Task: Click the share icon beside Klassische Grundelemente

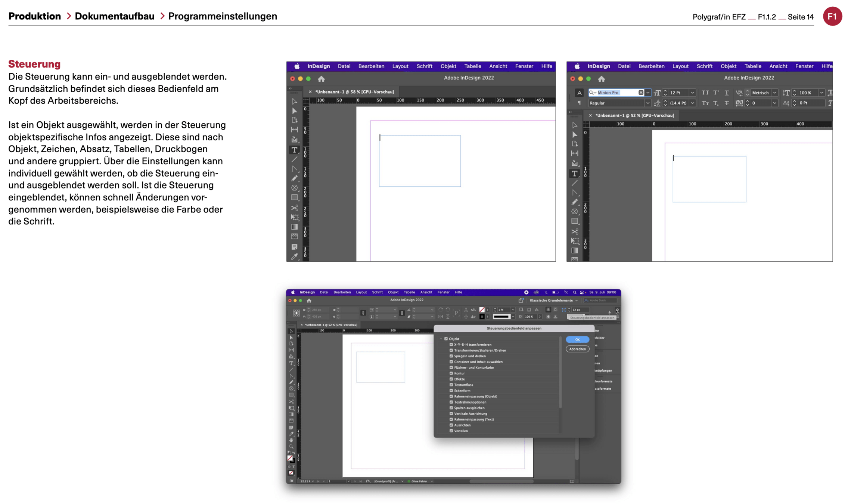Action: [x=521, y=301]
